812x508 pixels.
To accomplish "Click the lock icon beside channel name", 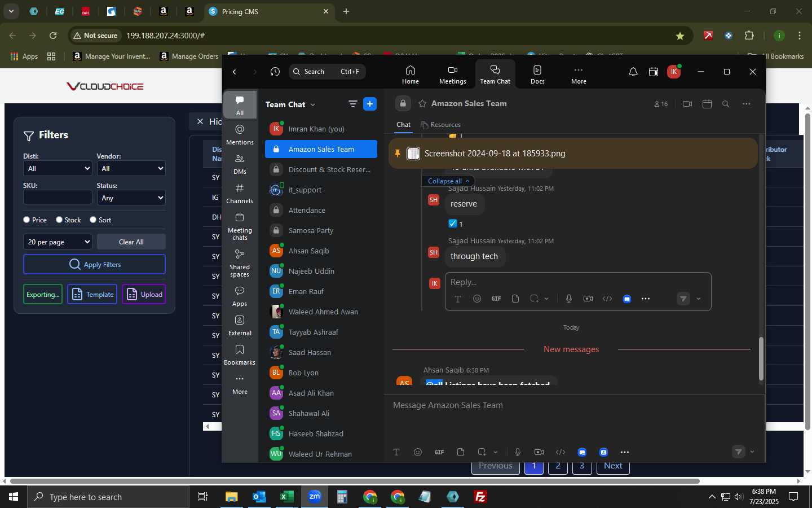I will point(403,103).
